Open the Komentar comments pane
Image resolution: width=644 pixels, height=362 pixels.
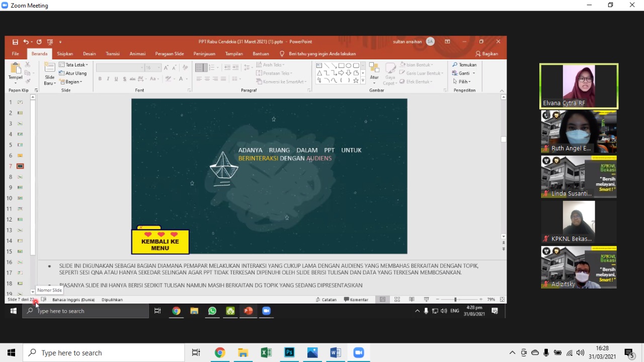point(356,300)
